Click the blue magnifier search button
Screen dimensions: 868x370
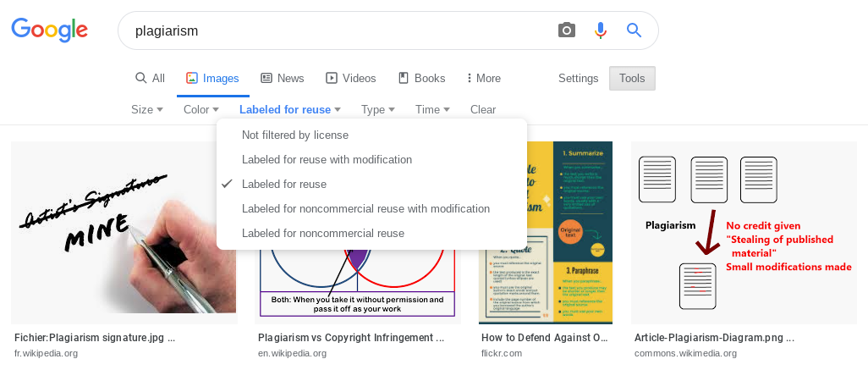tap(634, 30)
